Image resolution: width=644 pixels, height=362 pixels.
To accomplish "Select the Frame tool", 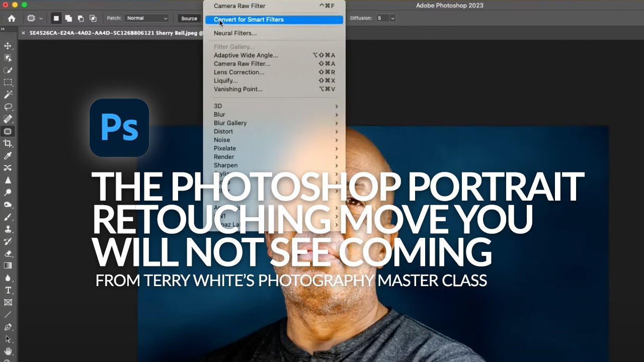I will pos(8,303).
